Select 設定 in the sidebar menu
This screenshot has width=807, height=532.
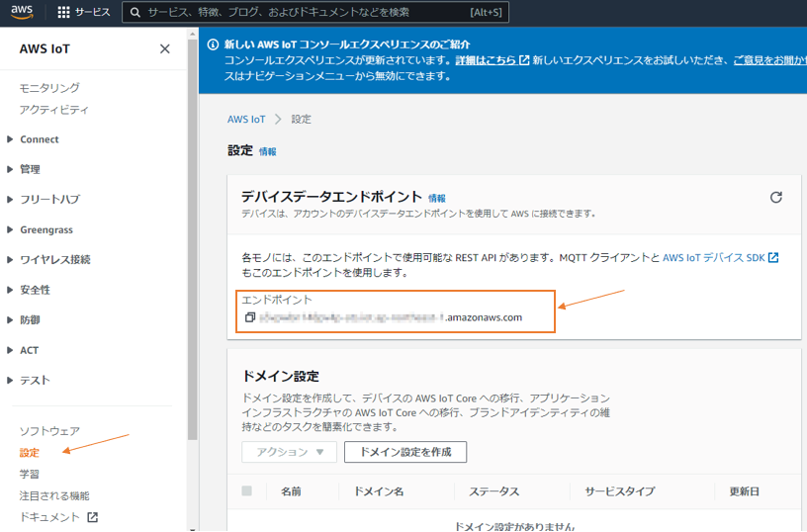(30, 453)
